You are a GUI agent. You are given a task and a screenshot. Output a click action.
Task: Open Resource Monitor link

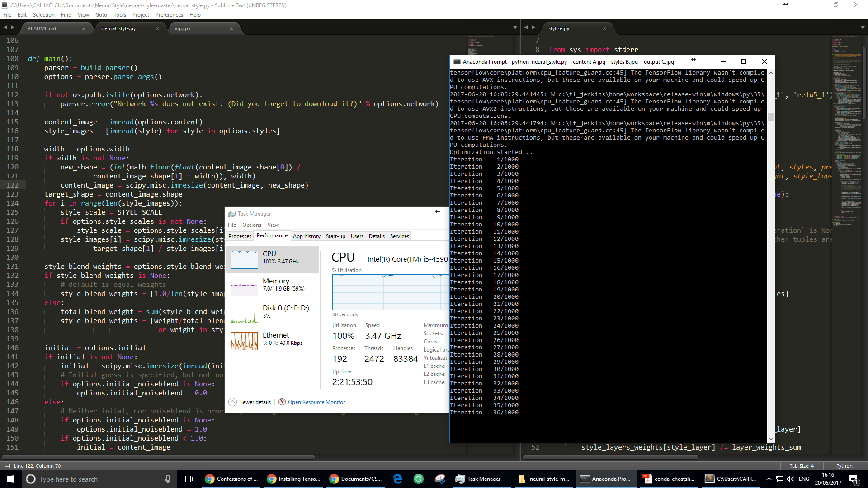point(316,402)
